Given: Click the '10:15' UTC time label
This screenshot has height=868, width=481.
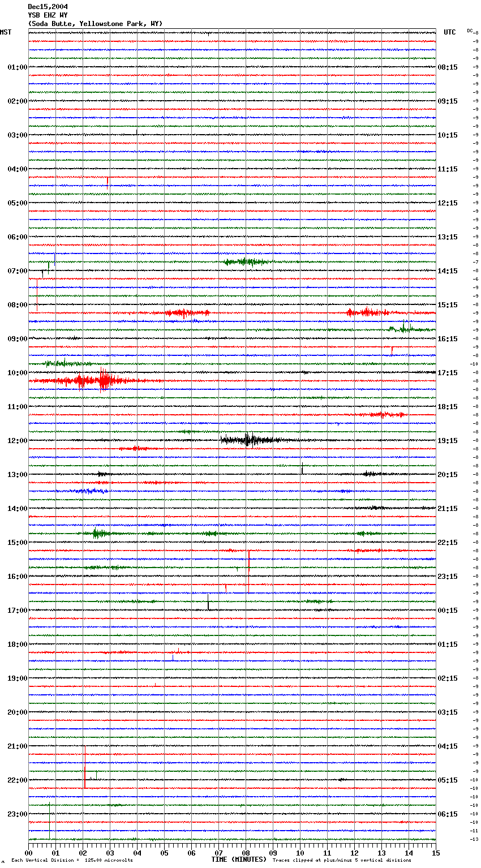Looking at the screenshot, I should 448,135.
